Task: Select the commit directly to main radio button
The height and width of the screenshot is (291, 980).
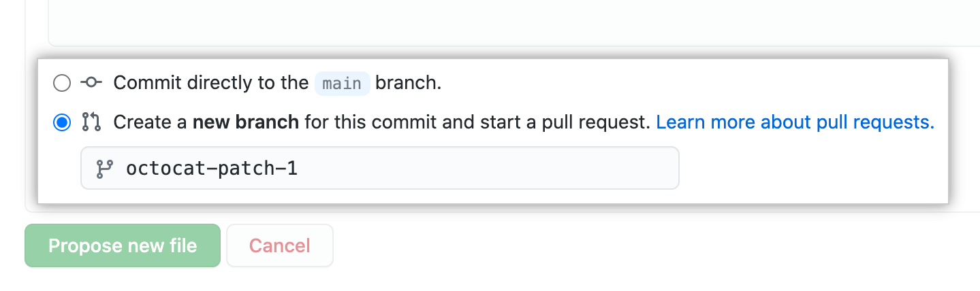Action: click(x=62, y=83)
